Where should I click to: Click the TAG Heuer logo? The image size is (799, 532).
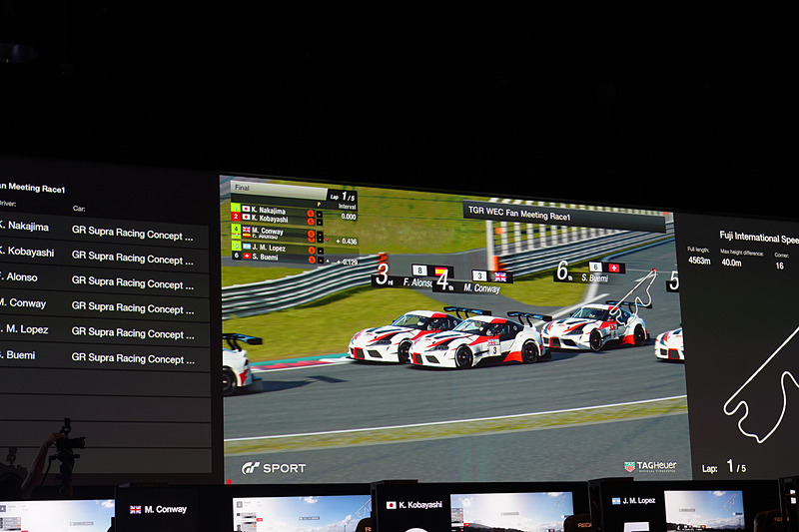pyautogui.click(x=651, y=466)
